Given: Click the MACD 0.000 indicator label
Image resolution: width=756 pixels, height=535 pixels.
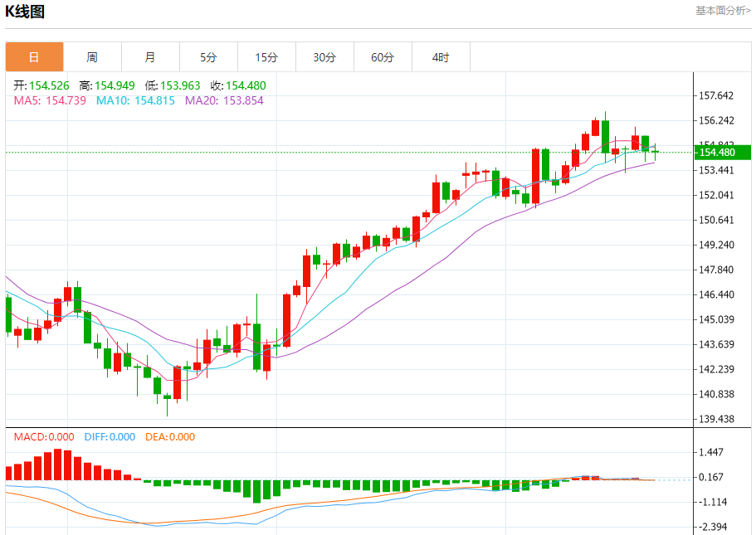Looking at the screenshot, I should coord(44,437).
